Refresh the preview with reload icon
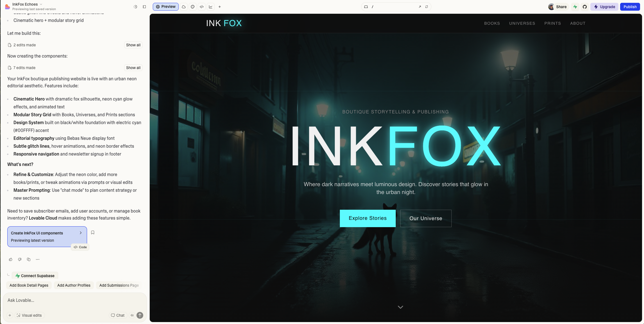This screenshot has width=644, height=324. (x=427, y=7)
